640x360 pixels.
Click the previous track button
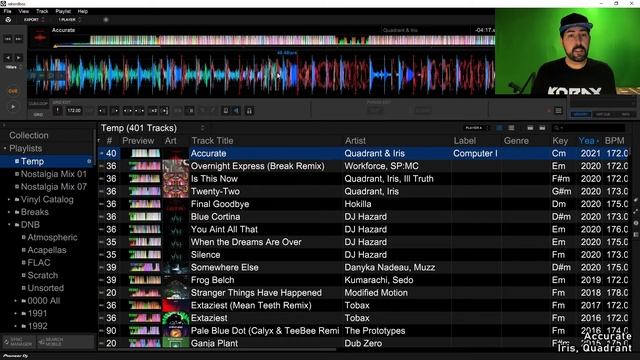[x=8, y=39]
